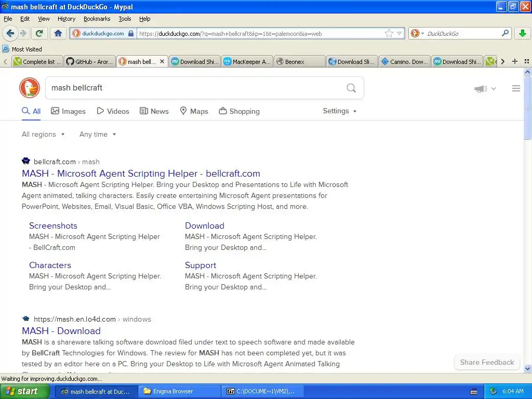Click the page scrollbar down arrow
This screenshot has height=399, width=532.
pyautogui.click(x=528, y=368)
